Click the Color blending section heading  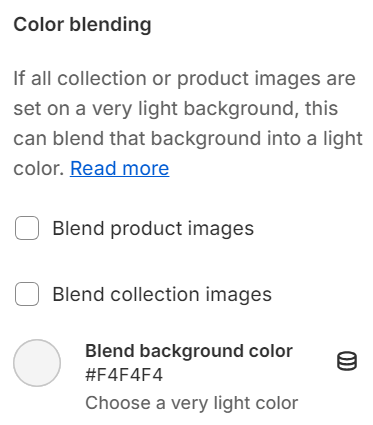point(82,25)
